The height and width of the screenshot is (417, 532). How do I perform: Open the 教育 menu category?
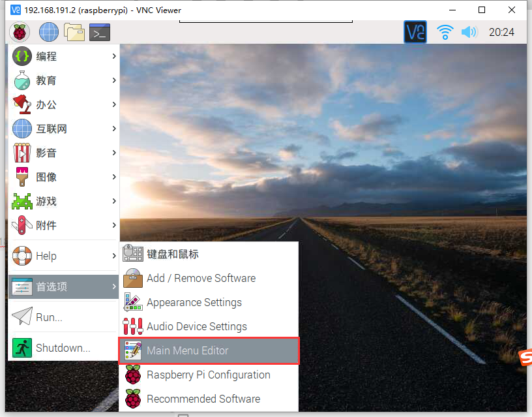(x=63, y=80)
